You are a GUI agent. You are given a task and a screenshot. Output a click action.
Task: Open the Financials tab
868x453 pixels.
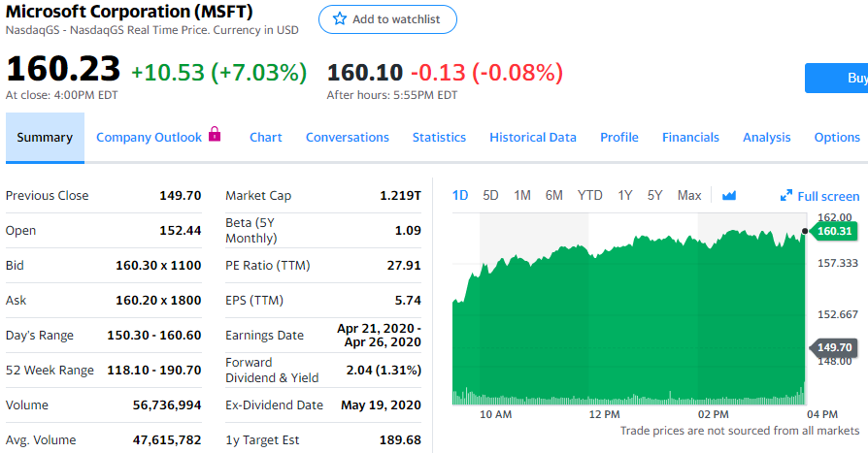[690, 138]
